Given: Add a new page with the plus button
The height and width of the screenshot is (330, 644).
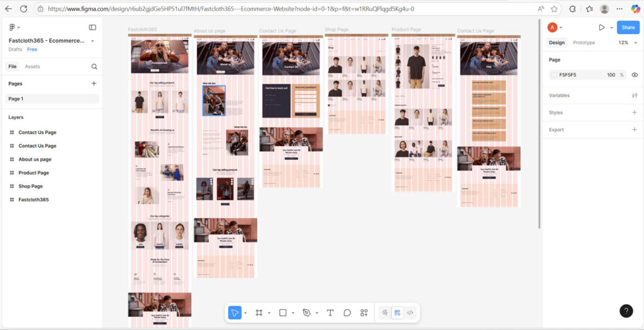Looking at the screenshot, I should click(x=94, y=83).
